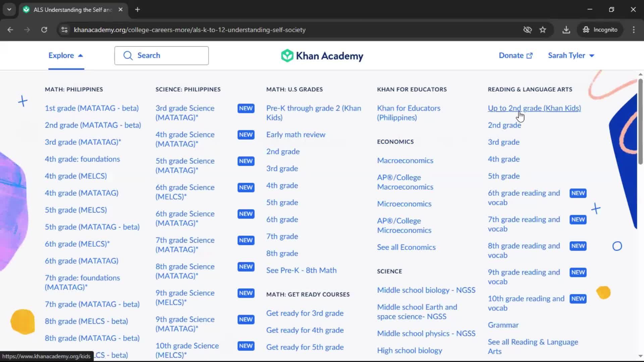
Task: Open 6th grade under Math: U.S Grades
Action: [282, 220]
